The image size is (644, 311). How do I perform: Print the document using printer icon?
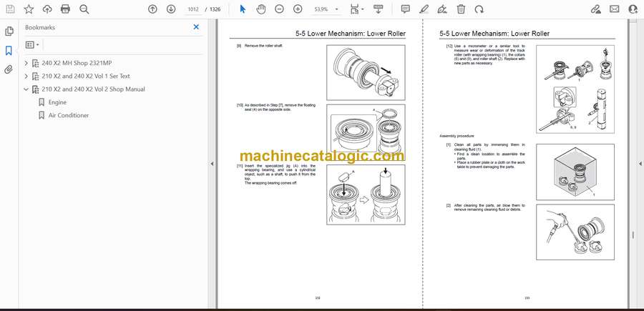point(66,9)
